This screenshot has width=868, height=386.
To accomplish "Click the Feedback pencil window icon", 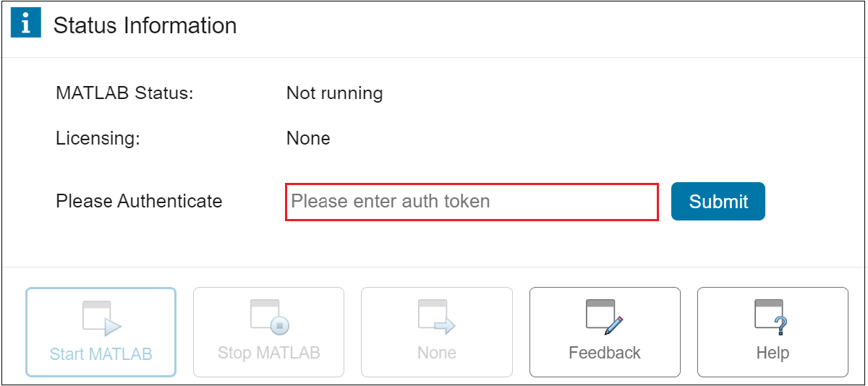I will pos(605,317).
